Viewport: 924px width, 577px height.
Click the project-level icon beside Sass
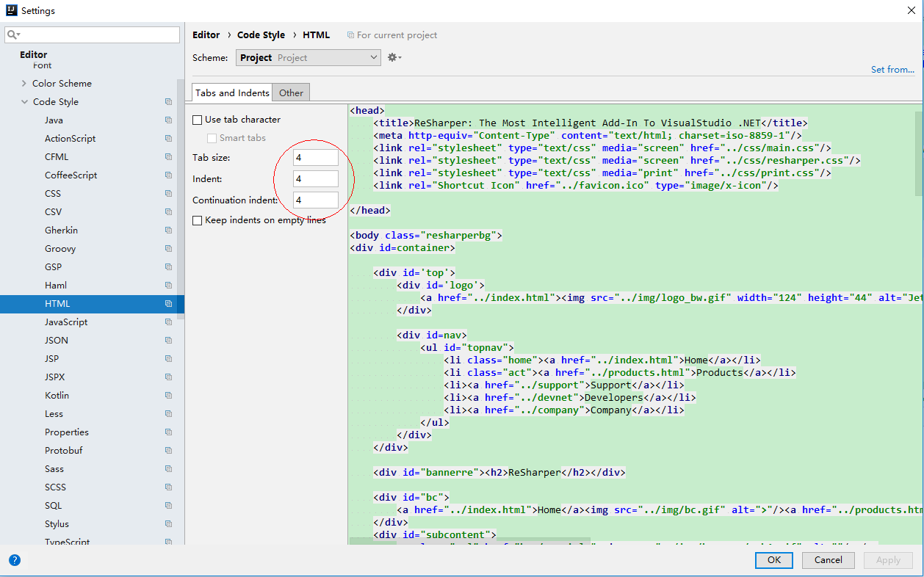168,469
